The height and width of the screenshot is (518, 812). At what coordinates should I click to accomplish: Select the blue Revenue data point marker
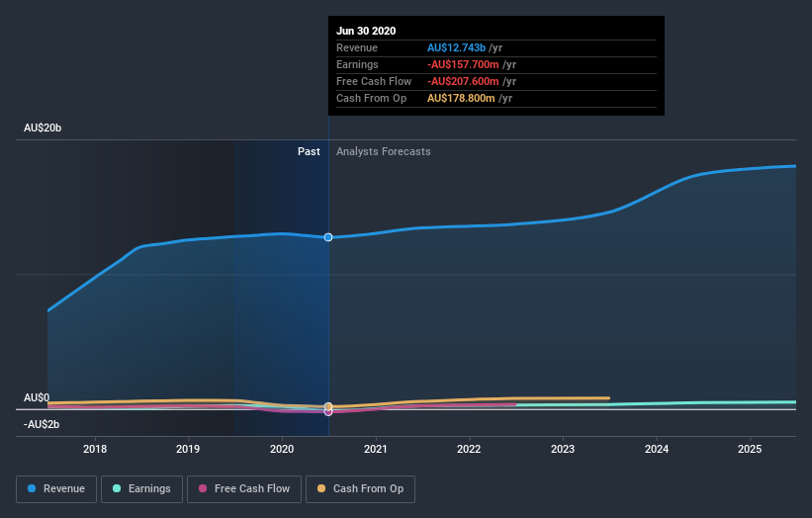click(x=328, y=237)
